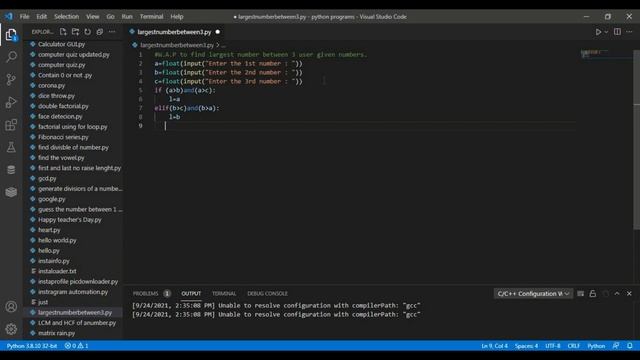Change line endings via CRLF
640x360 pixels.
click(573, 346)
